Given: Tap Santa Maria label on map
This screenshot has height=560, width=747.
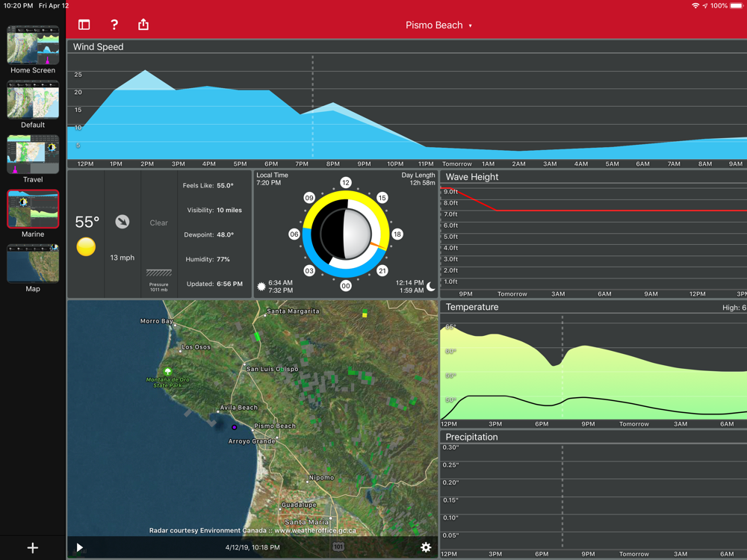Looking at the screenshot, I should (306, 522).
